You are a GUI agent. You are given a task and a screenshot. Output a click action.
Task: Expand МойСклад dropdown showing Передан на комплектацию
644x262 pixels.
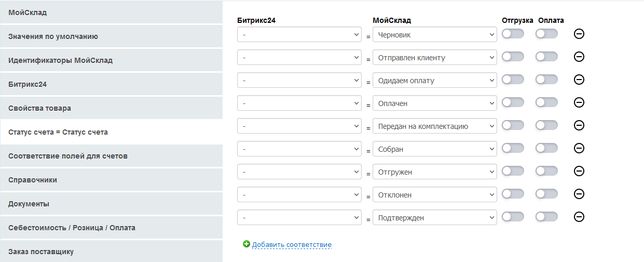pyautogui.click(x=434, y=126)
